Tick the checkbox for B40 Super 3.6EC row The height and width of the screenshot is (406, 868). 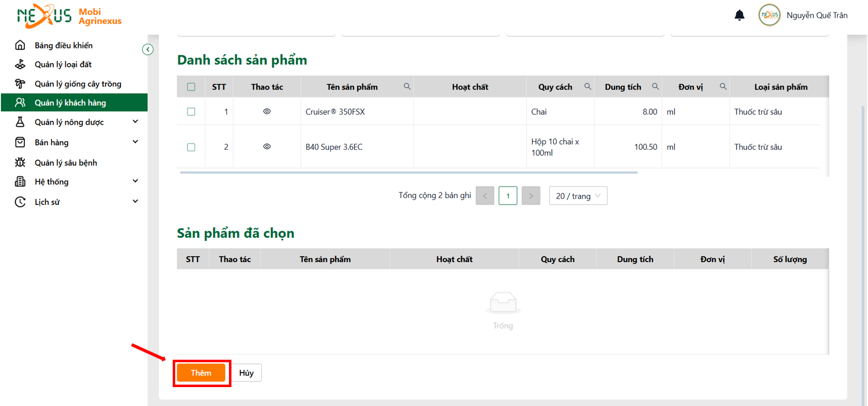191,147
